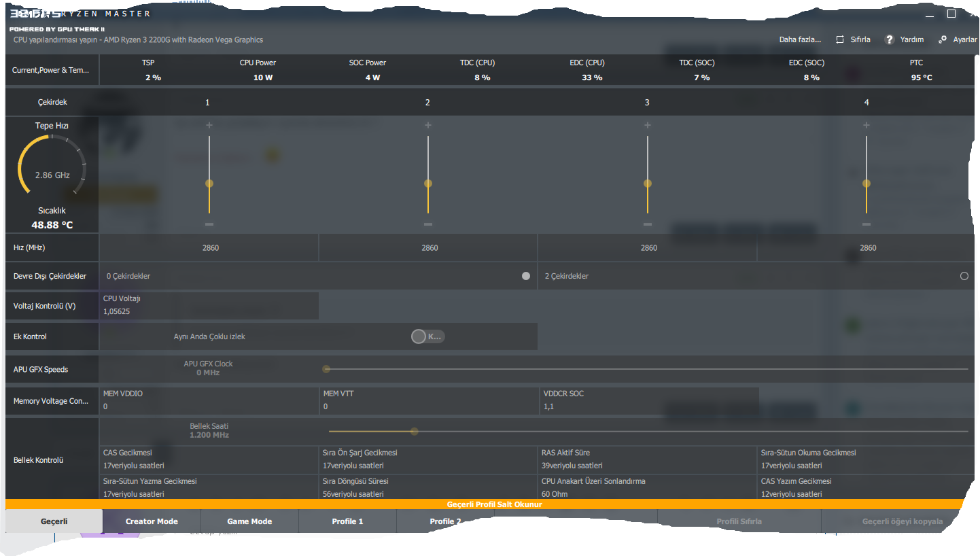
Task: Click the MEM VDDIO value field
Action: pyautogui.click(x=209, y=400)
